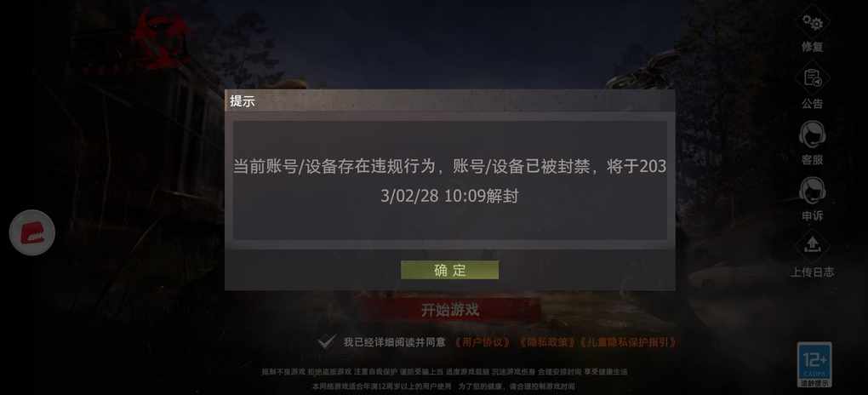The height and width of the screenshot is (395, 868).
Task: Click the 我已经详细阅读并同意 agreement text
Action: tap(394, 342)
